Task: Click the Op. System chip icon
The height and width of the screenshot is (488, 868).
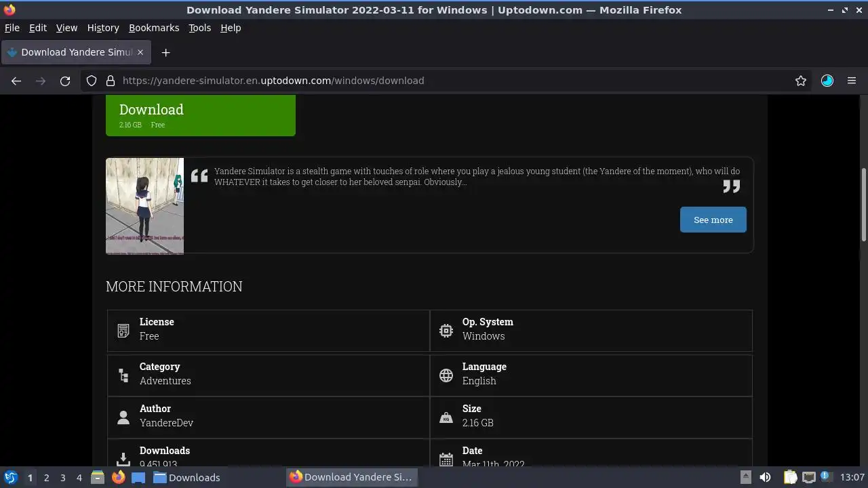Action: point(446,330)
